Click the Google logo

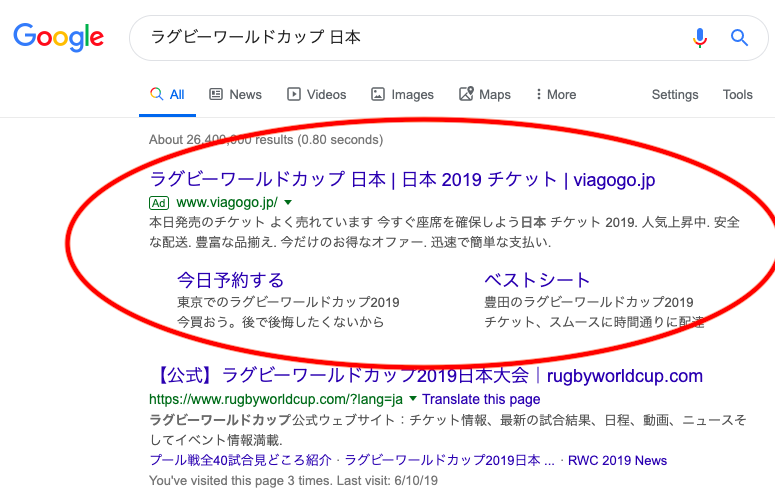(x=58, y=37)
